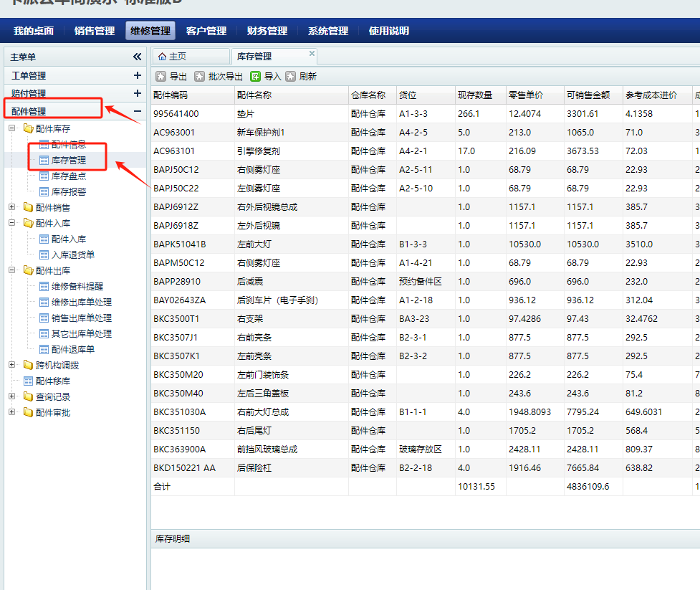Screen dimensions: 700x590
Task: Switch to the 主页 tab
Action: pos(177,57)
